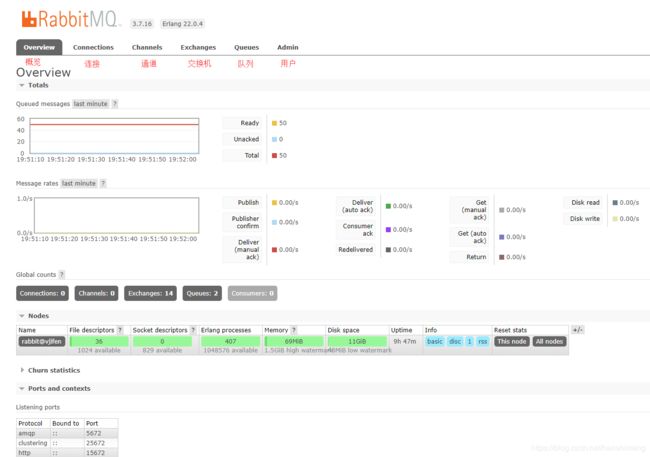This screenshot has width=650, height=457.
Task: Click the light blue Unacked swatch
Action: pos(274,139)
